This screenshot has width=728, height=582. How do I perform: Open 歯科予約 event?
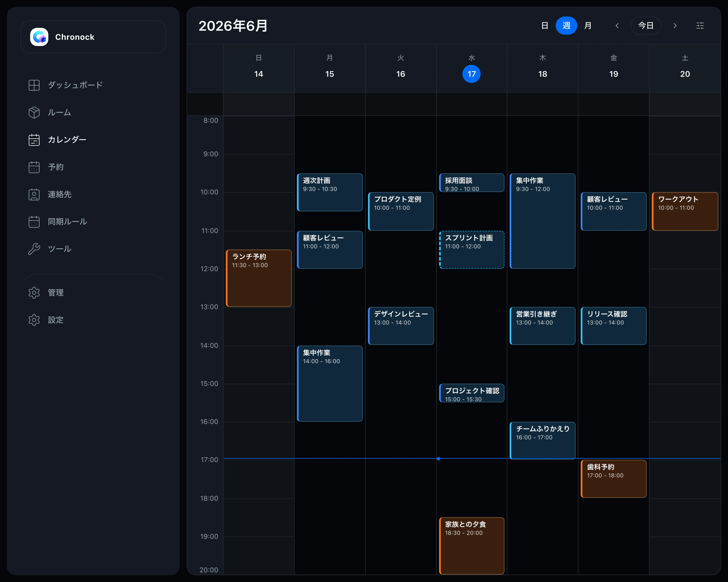[613, 479]
